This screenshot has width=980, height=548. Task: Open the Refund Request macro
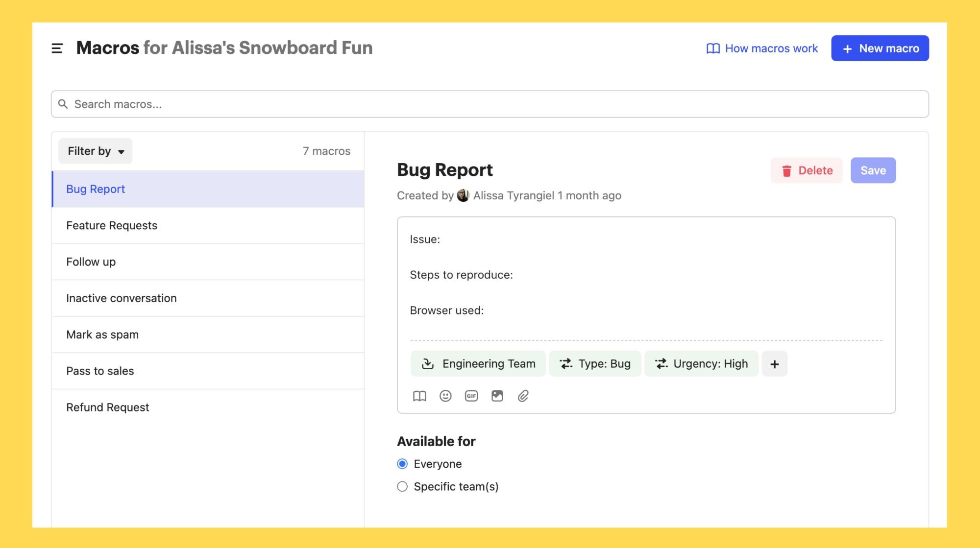pos(208,407)
